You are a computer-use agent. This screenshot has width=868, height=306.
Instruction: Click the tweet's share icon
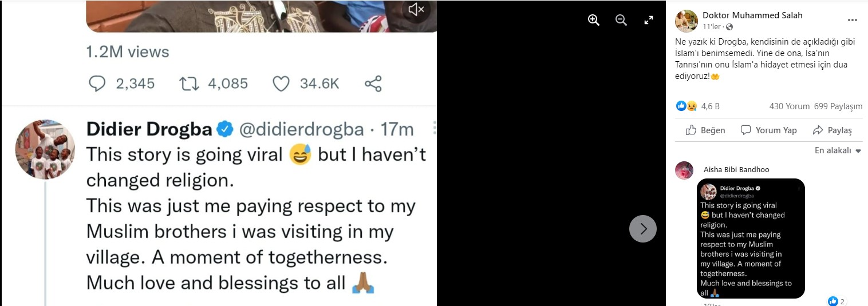tap(373, 84)
